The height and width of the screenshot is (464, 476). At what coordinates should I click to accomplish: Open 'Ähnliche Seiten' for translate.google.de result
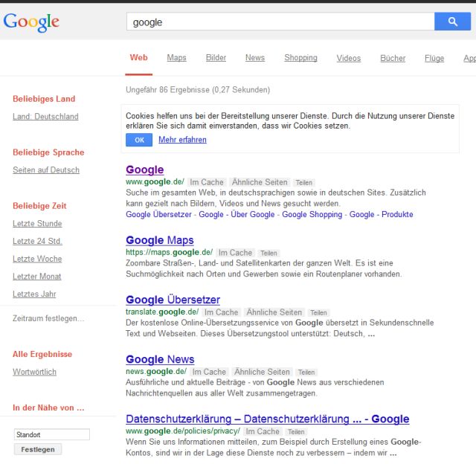point(274,312)
